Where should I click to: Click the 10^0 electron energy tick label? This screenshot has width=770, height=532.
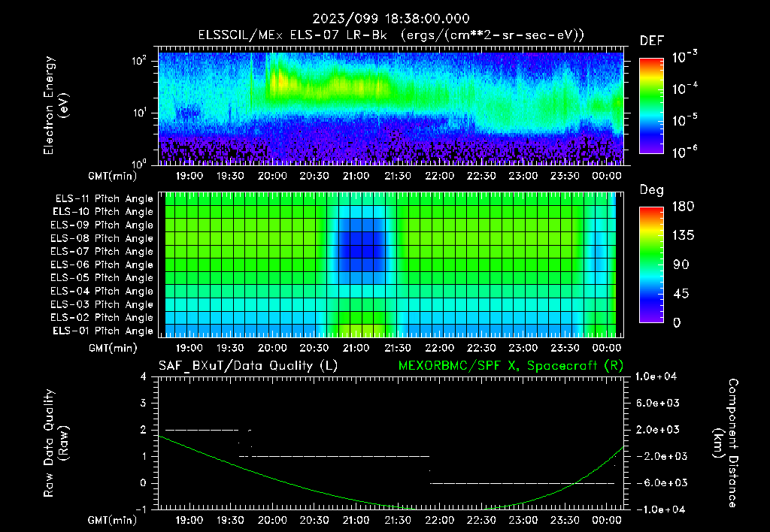point(139,164)
